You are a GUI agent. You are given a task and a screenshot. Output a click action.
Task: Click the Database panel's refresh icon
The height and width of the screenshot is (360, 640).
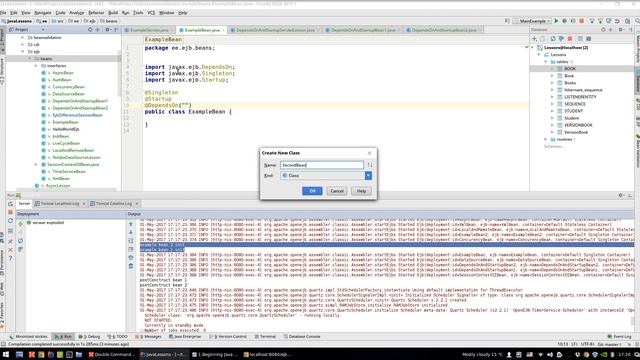553,39
